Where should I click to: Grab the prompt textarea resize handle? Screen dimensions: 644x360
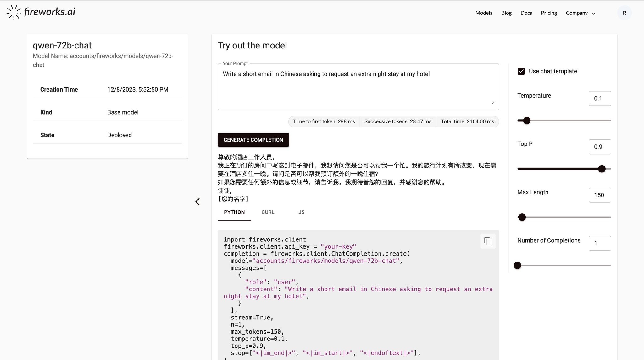pyautogui.click(x=492, y=102)
